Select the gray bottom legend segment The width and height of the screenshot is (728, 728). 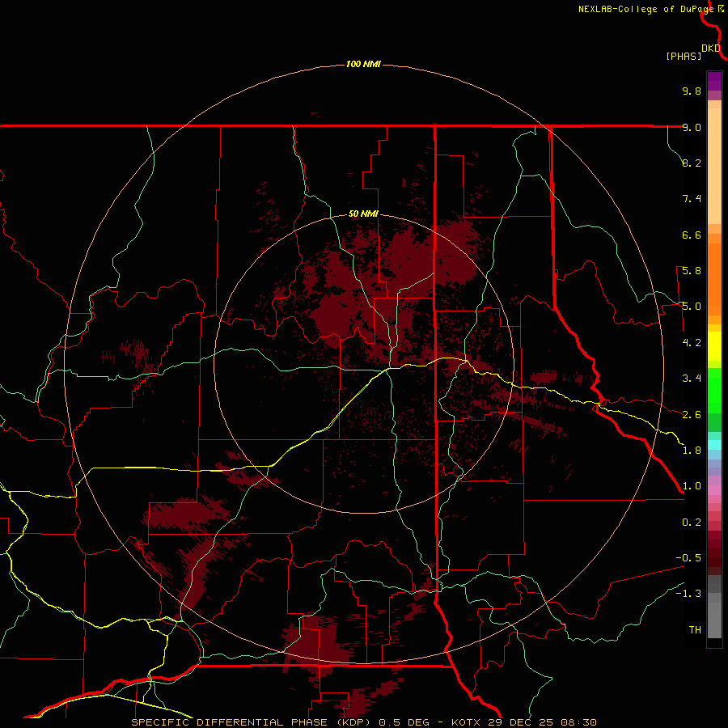click(714, 620)
